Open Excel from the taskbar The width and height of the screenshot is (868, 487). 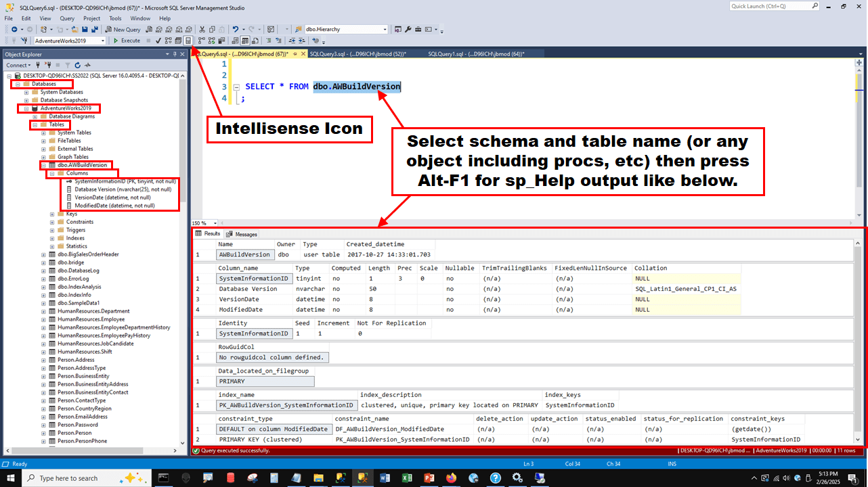[x=408, y=478]
